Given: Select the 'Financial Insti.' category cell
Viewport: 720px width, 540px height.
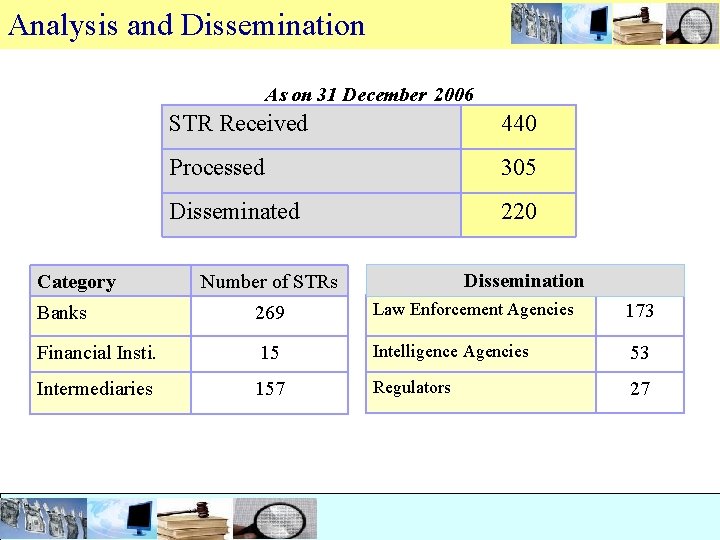Looking at the screenshot, I should coord(110,354).
